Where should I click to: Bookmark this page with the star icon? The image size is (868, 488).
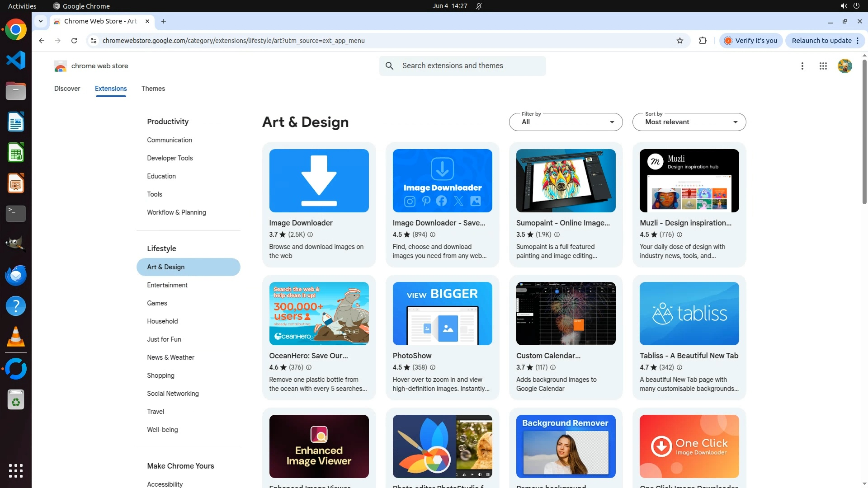click(x=679, y=41)
